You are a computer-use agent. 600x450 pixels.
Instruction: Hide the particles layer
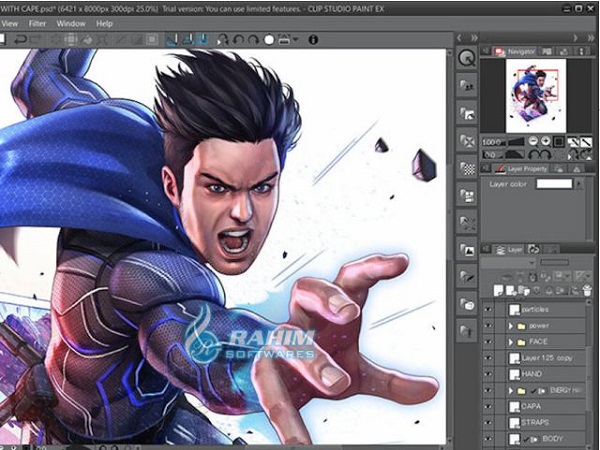click(x=488, y=309)
